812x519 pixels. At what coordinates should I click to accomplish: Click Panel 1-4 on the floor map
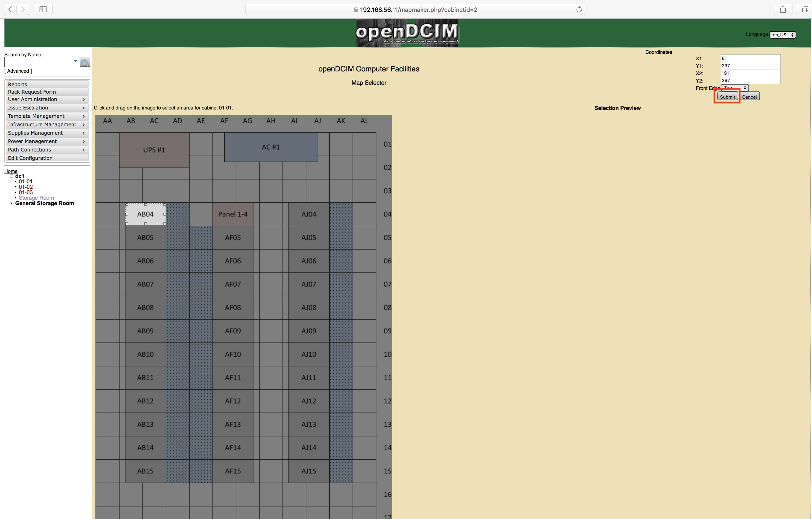(x=233, y=214)
